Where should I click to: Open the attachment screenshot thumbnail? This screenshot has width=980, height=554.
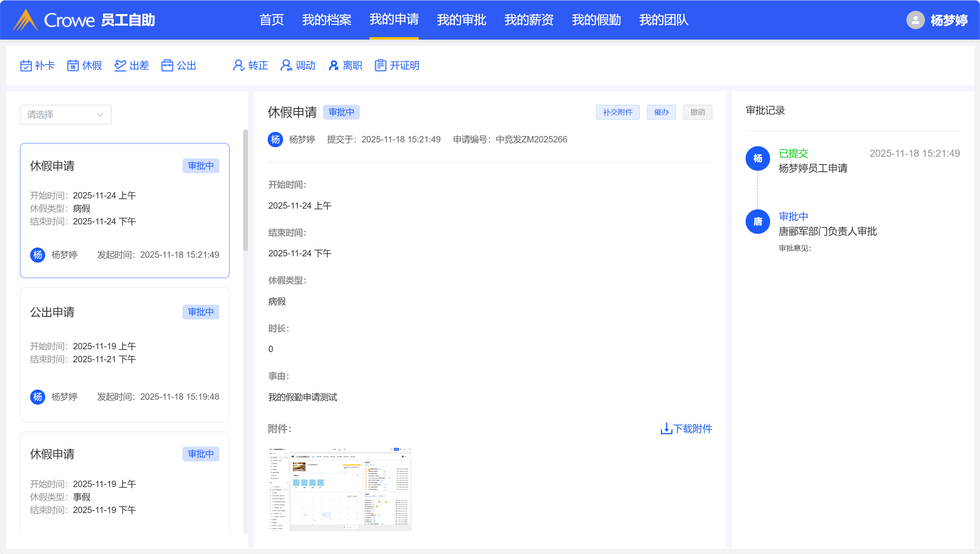tap(340, 489)
